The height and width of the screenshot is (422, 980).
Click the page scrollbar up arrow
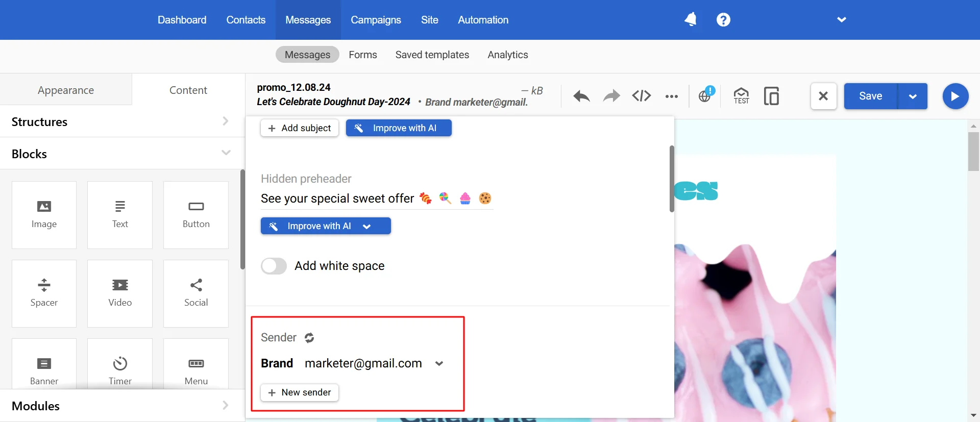[973, 125]
